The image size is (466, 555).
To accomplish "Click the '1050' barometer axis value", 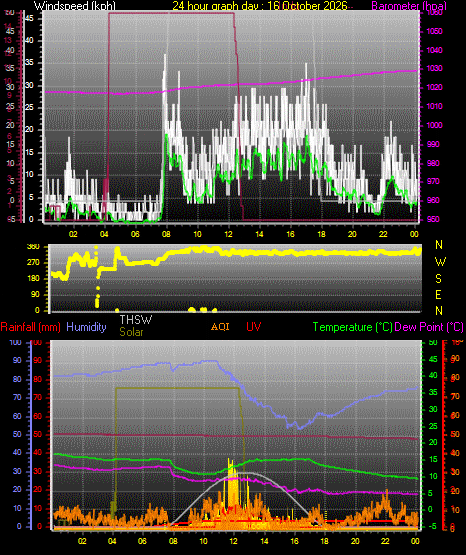I will 434,32.
